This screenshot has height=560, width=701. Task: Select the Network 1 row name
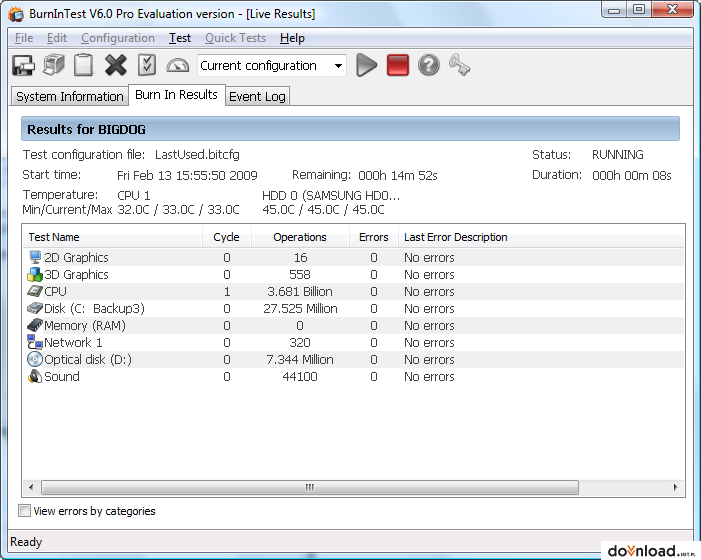click(73, 342)
